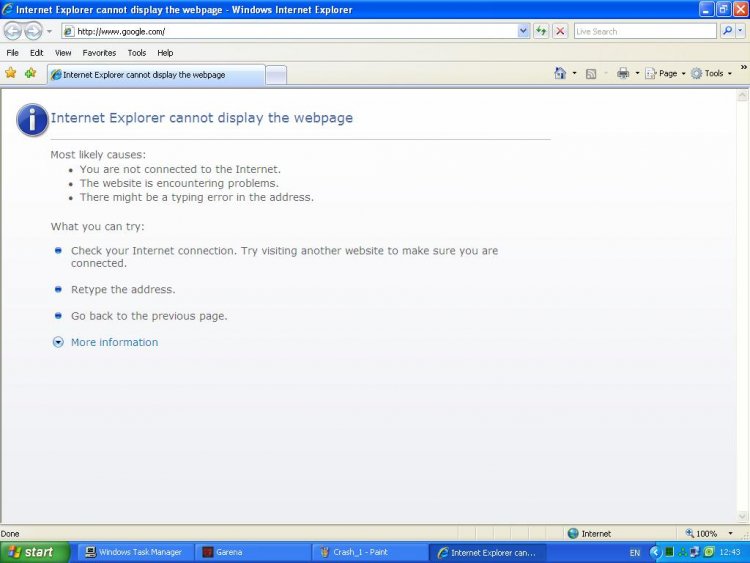Open the recent pages dropdown arrow
This screenshot has height=563, width=750.
[49, 32]
